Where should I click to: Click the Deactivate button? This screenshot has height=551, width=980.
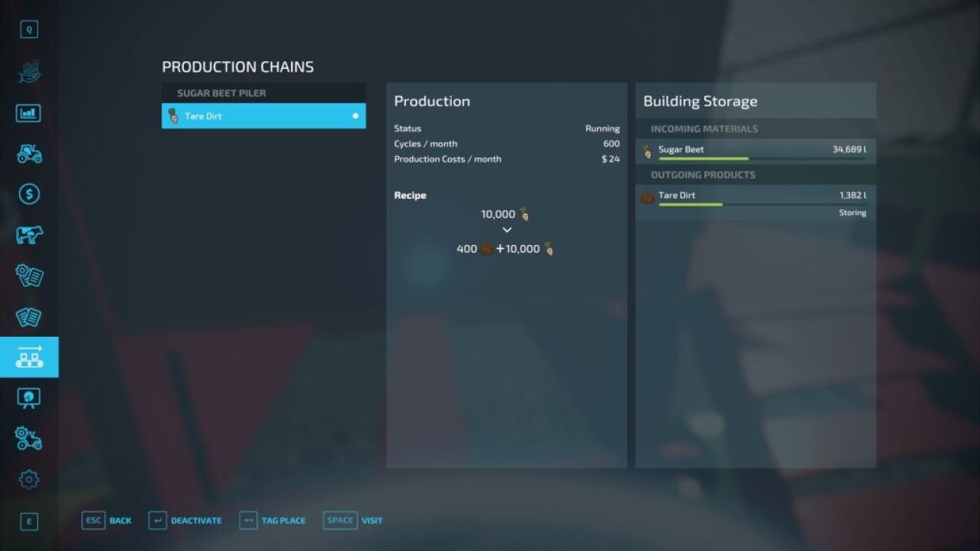click(185, 520)
